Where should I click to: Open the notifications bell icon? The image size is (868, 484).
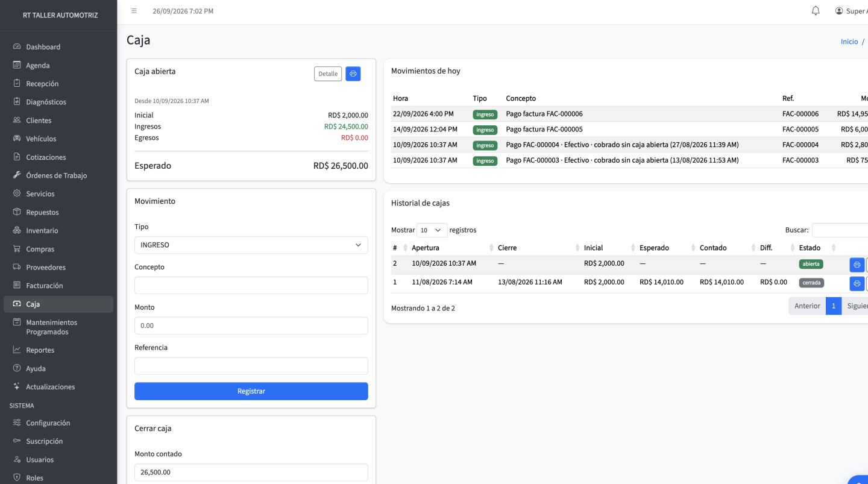click(816, 11)
